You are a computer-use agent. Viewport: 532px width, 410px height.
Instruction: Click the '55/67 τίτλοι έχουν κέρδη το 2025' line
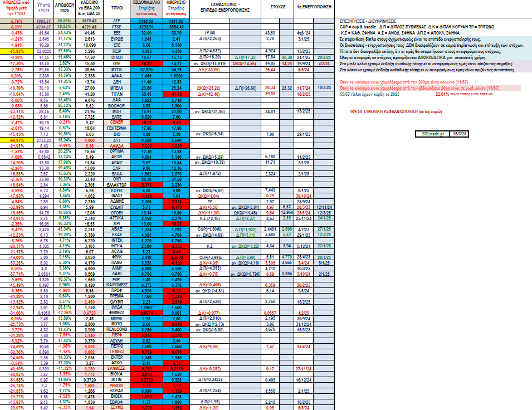[x=369, y=94]
